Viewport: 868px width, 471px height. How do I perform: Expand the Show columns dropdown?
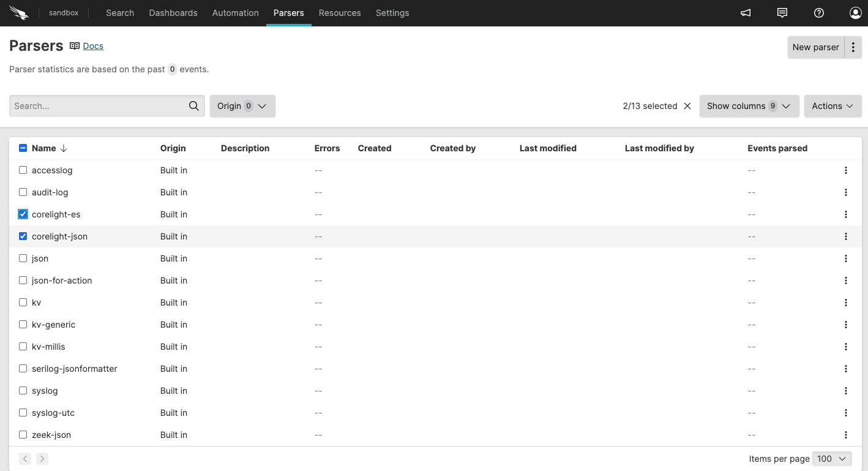pyautogui.click(x=749, y=105)
